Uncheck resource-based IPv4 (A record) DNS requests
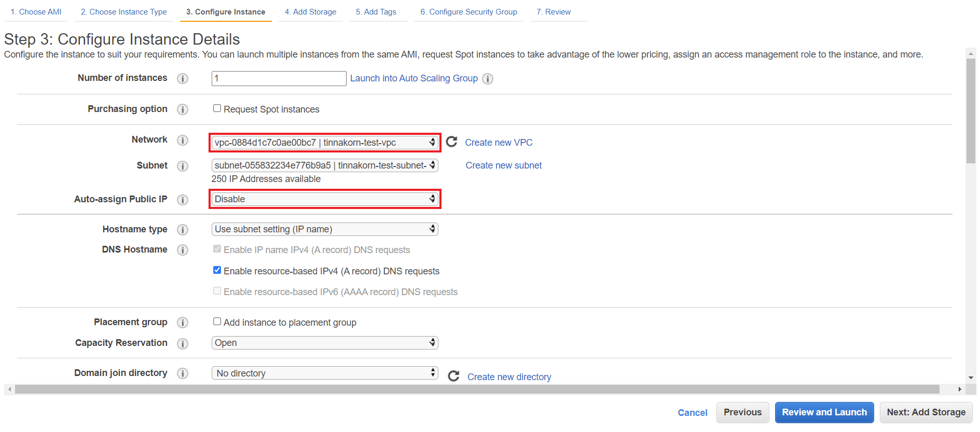This screenshot has height=432, width=980. pyautogui.click(x=217, y=270)
